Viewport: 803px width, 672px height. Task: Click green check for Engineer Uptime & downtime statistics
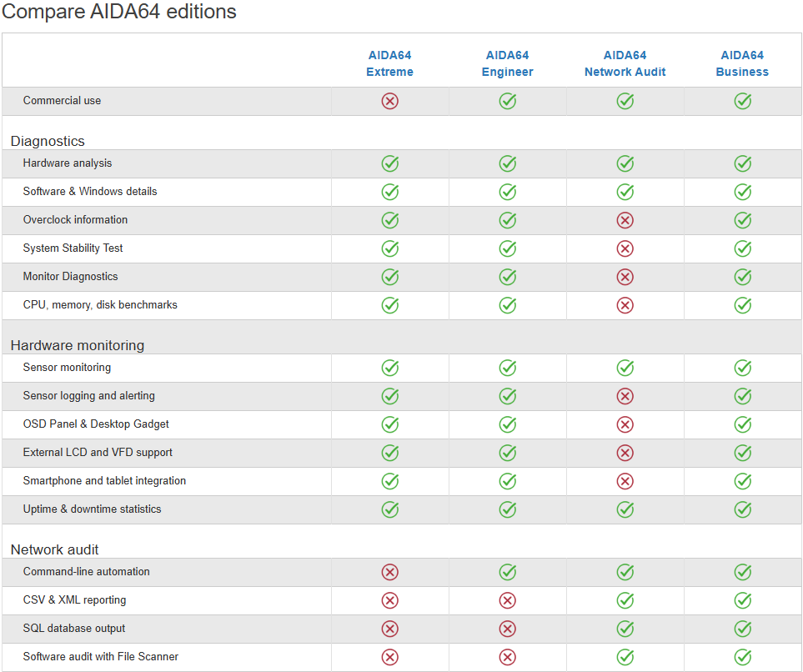tap(507, 509)
